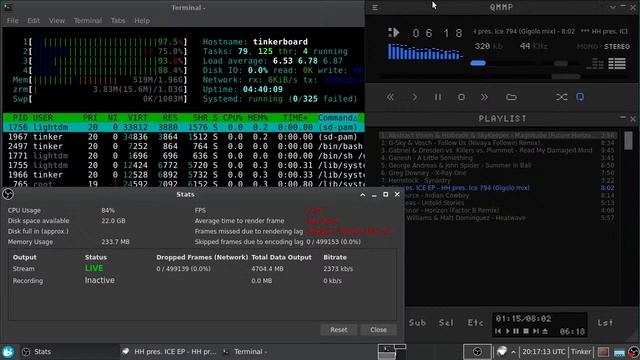Image resolution: width=640 pixels, height=360 pixels.
Task: Click the QMMP previous track button
Action: (x=390, y=97)
